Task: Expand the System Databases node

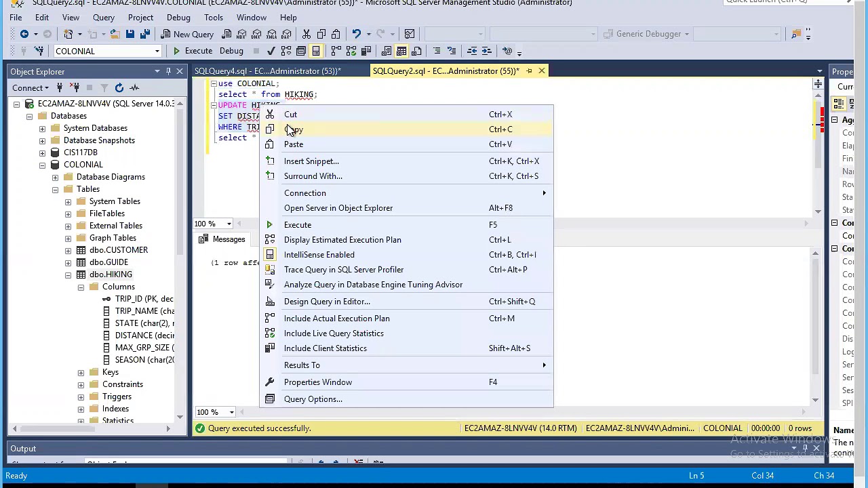Action: click(42, 128)
